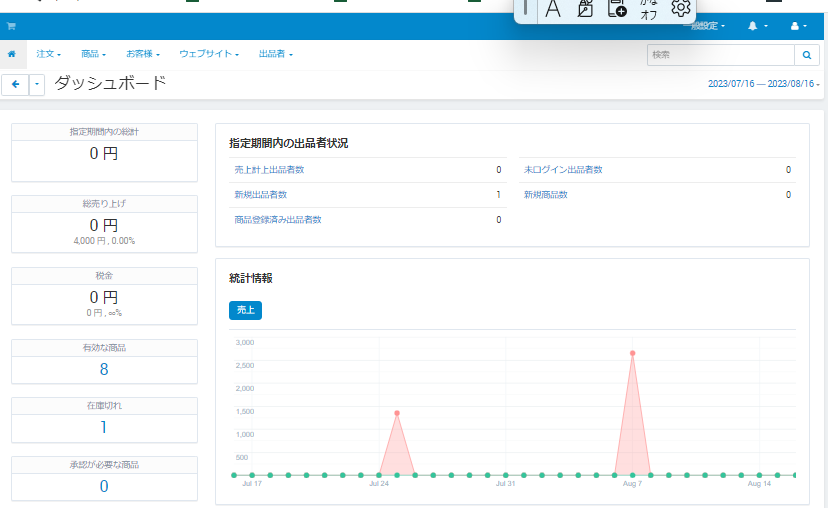Click the 売上 statistics tab button
The width and height of the screenshot is (828, 508).
[245, 310]
